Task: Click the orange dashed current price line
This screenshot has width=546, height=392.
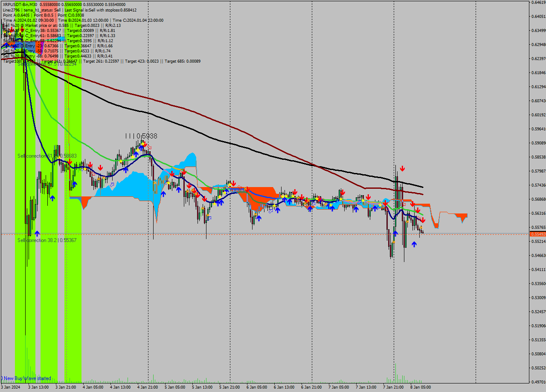Action: (x=264, y=233)
